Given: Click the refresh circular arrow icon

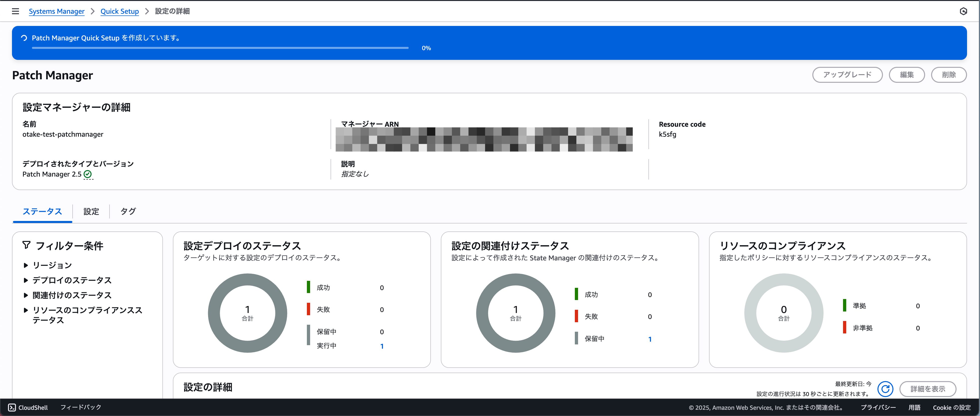Looking at the screenshot, I should [x=885, y=389].
